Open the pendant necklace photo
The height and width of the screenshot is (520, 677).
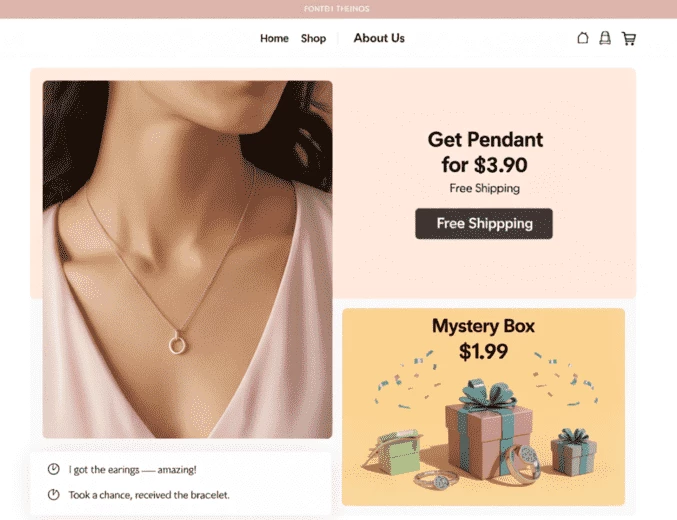(x=187, y=260)
